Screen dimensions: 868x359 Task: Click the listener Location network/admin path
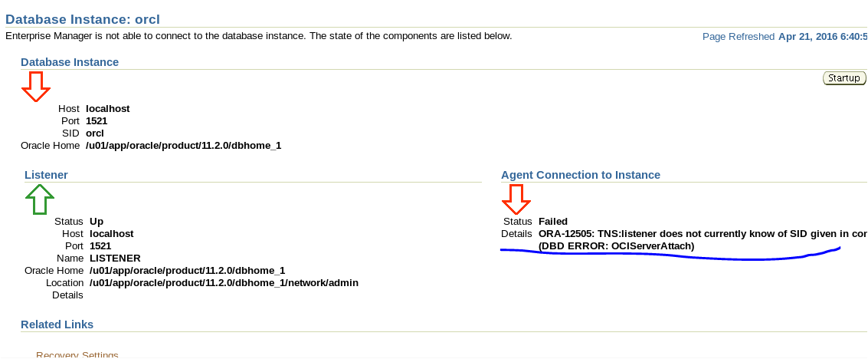pos(224,282)
